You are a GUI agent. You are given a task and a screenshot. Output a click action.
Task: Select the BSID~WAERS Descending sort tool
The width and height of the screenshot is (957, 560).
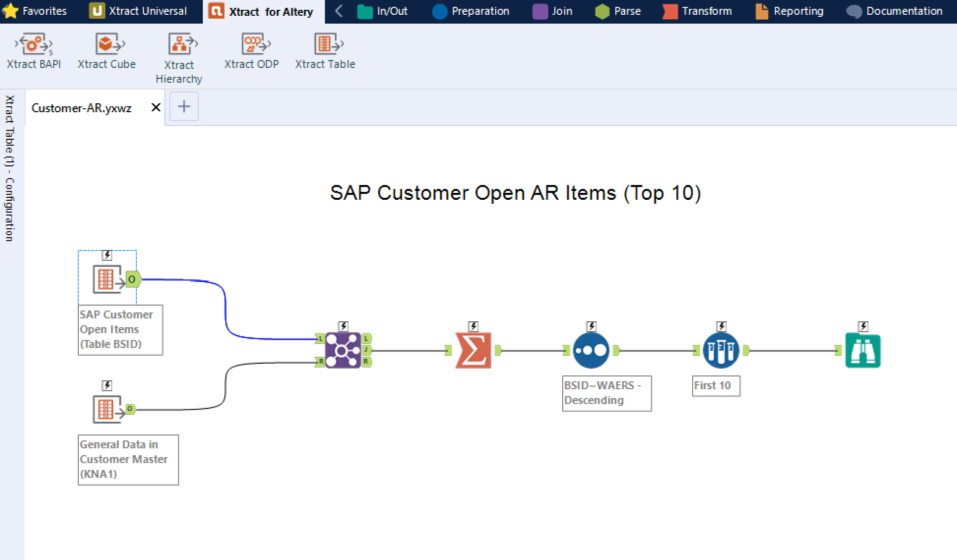pos(591,350)
